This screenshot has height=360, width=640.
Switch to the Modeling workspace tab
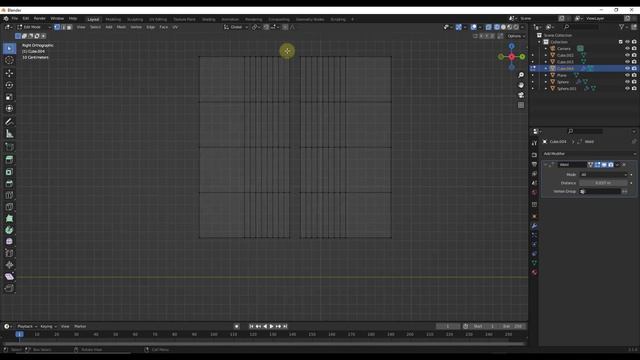pyautogui.click(x=113, y=19)
